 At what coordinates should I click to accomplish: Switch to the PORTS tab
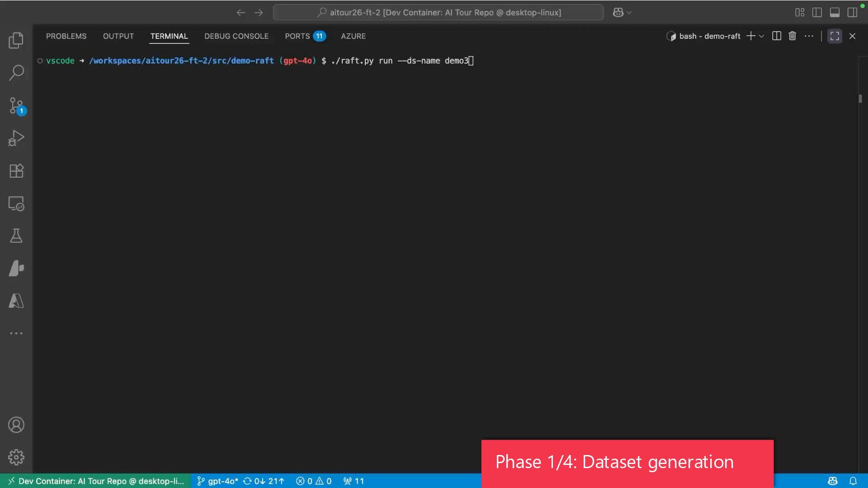297,36
